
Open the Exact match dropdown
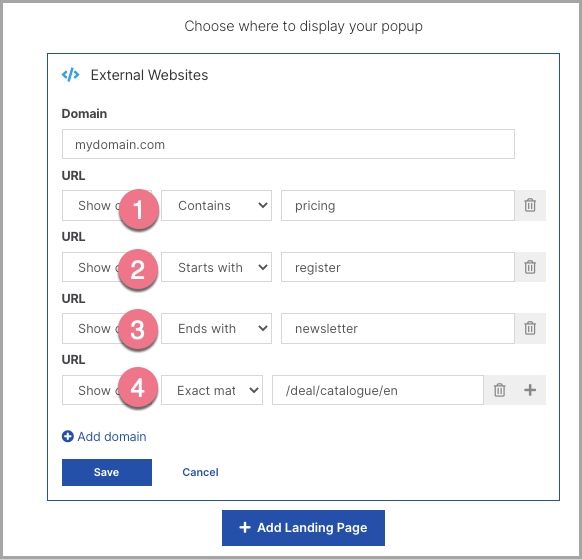click(212, 390)
